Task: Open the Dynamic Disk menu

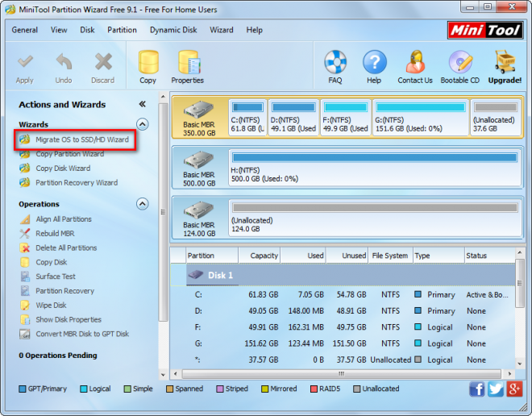Action: tap(172, 30)
